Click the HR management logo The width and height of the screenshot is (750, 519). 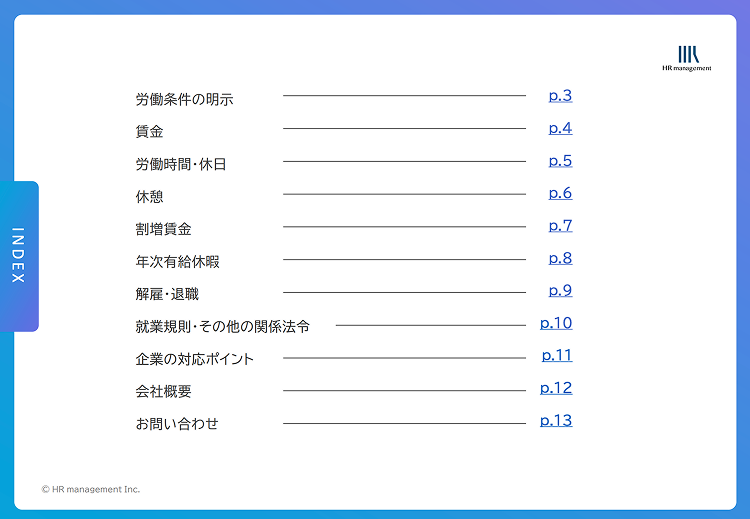(687, 58)
